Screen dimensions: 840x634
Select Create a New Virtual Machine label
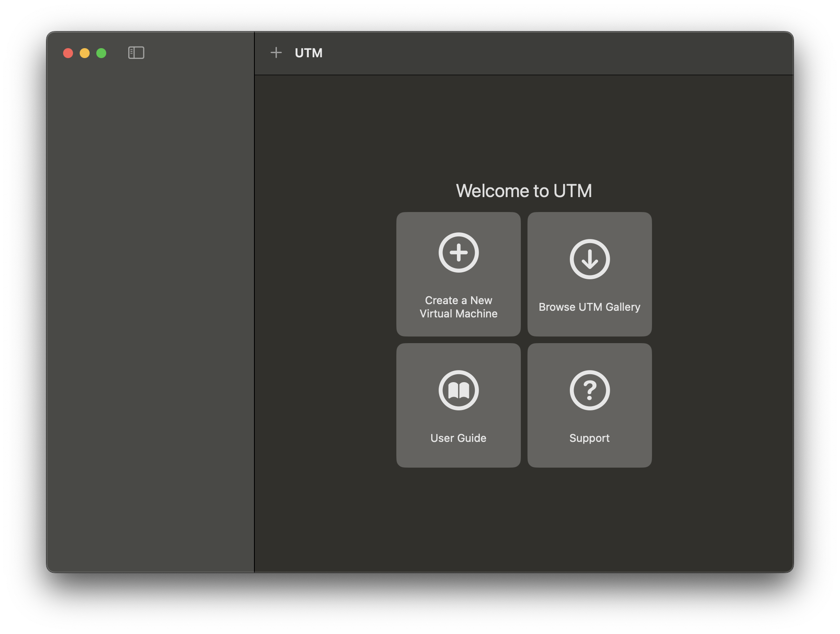tap(459, 307)
